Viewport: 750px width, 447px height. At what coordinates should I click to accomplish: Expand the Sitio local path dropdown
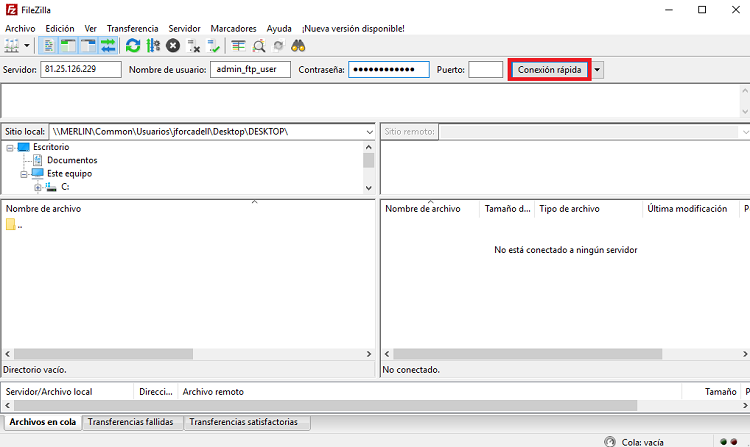tap(369, 132)
